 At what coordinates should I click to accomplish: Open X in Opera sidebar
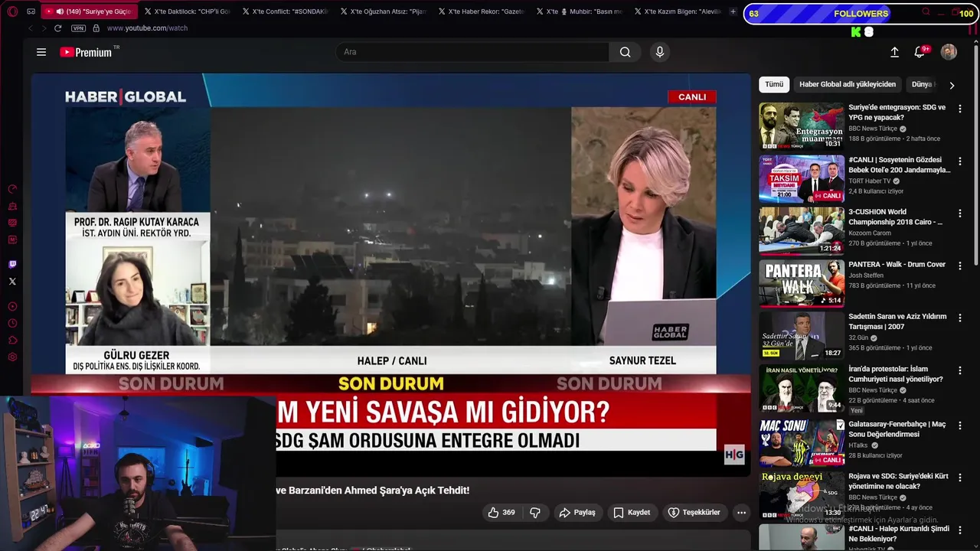click(x=12, y=282)
